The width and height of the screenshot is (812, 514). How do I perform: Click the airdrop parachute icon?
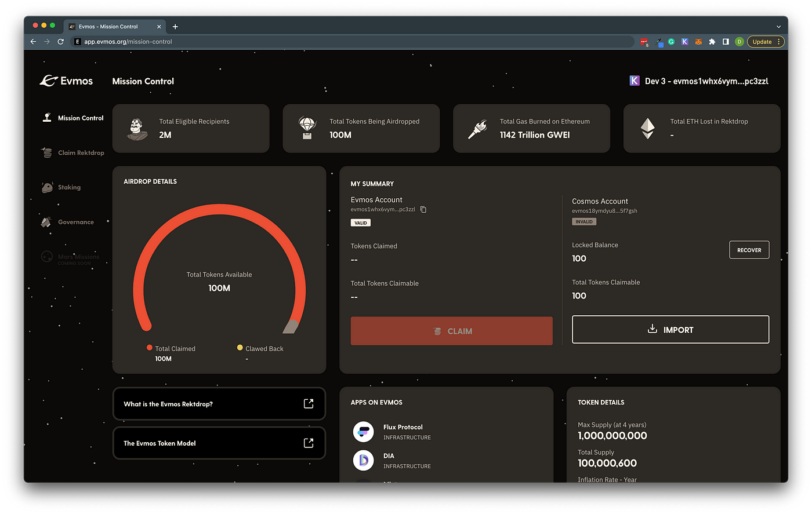(307, 128)
